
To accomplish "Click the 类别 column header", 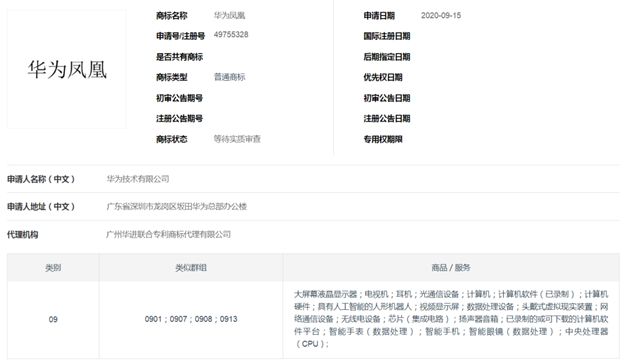I will click(53, 268).
